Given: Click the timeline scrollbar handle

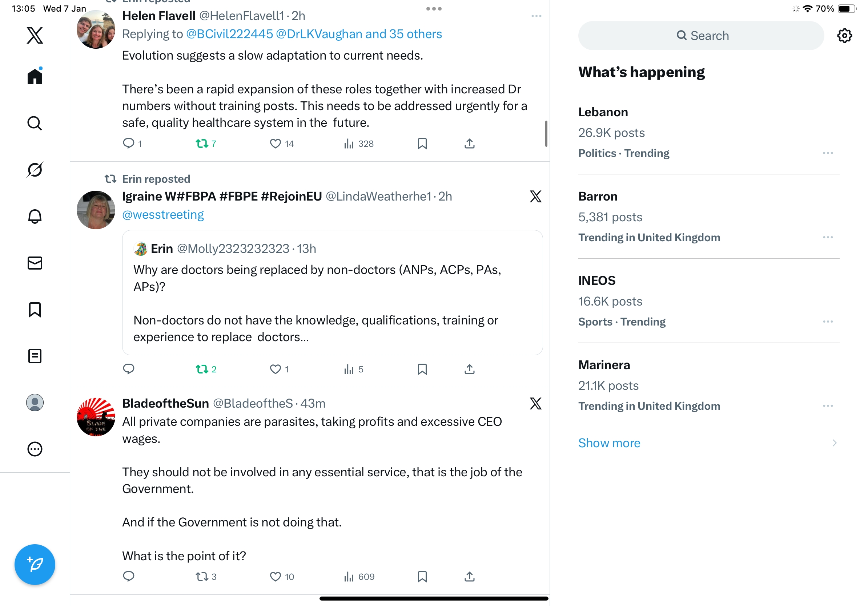Looking at the screenshot, I should tap(546, 133).
